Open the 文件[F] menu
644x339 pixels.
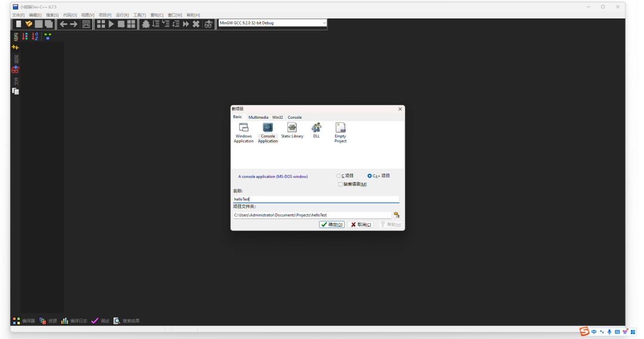click(x=18, y=15)
